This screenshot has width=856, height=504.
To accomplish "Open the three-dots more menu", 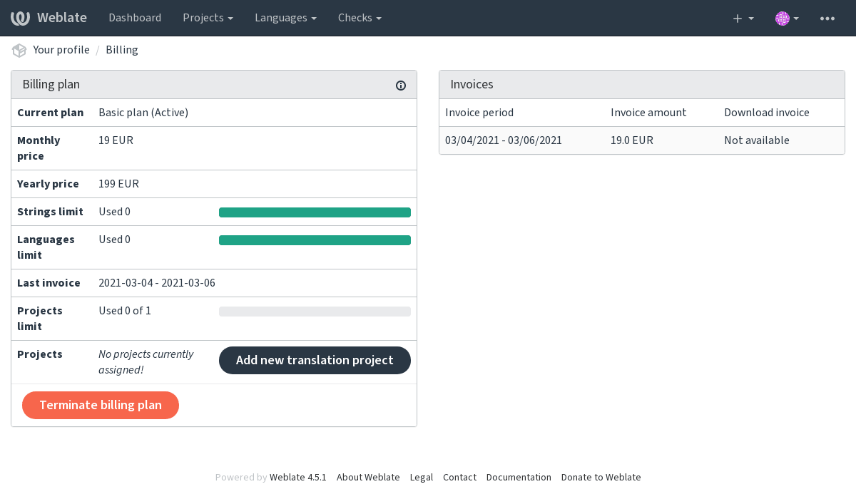I will (827, 19).
